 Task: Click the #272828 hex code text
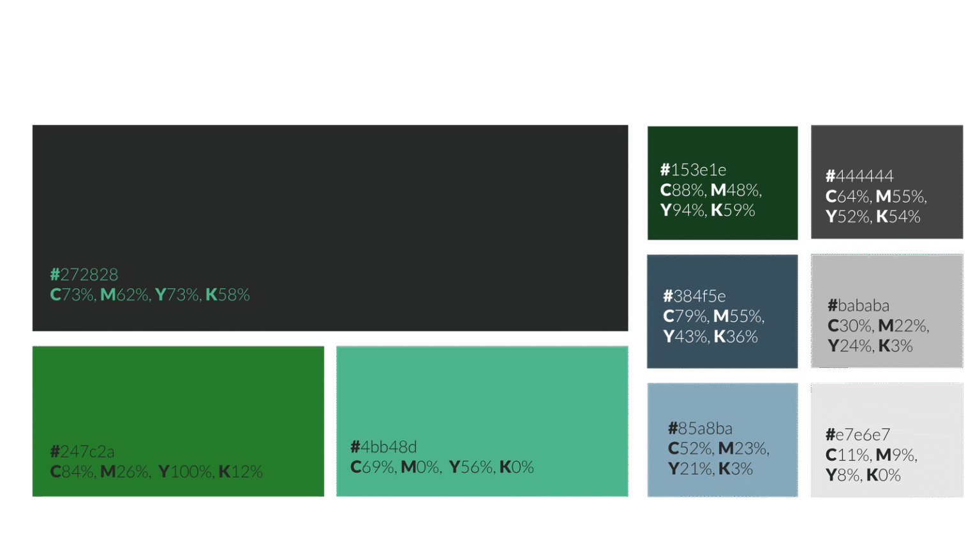point(84,274)
